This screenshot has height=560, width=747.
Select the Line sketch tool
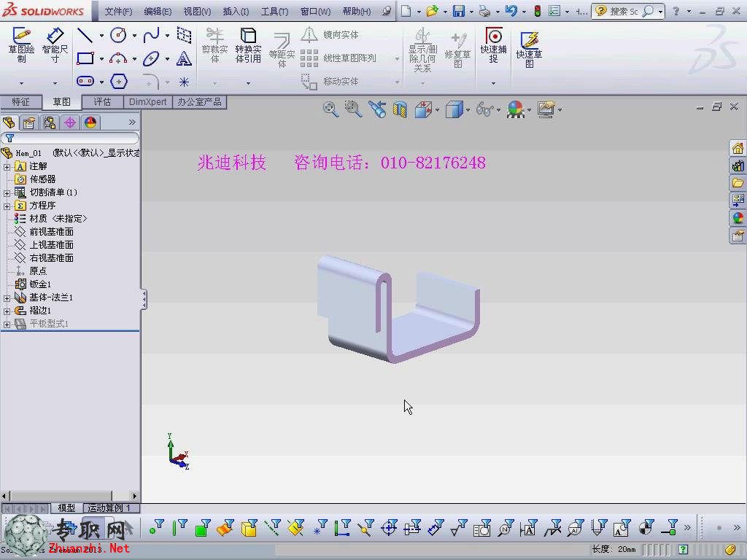coord(85,35)
